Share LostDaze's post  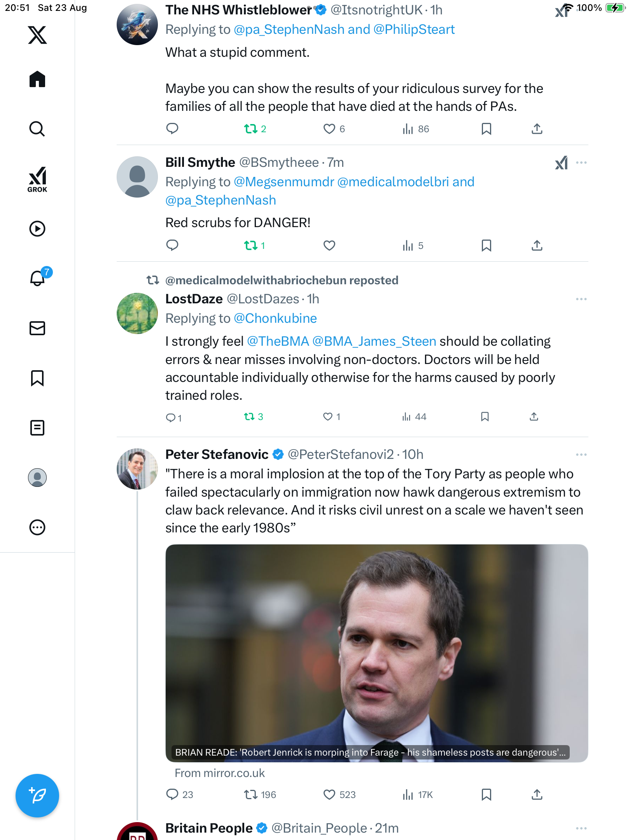pyautogui.click(x=534, y=417)
